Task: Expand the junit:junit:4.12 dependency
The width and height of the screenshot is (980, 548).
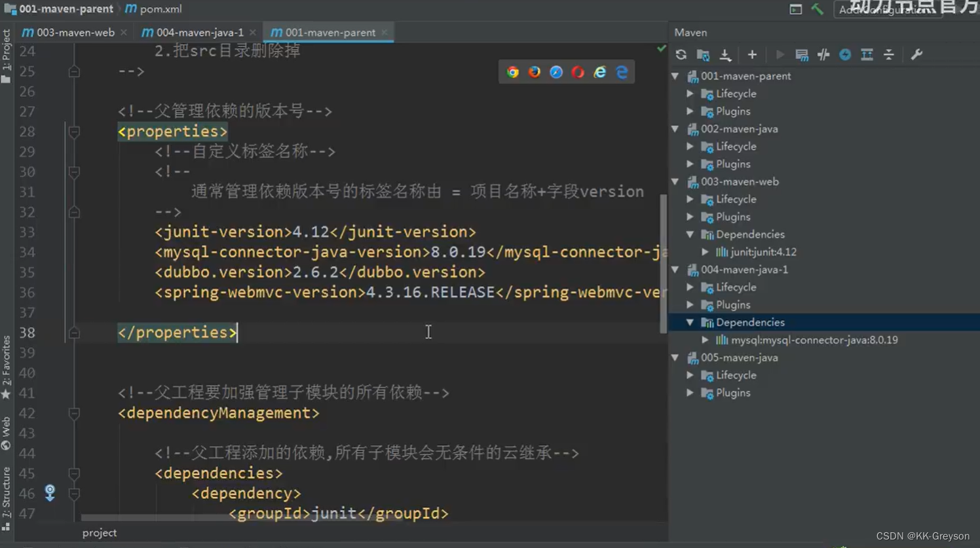Action: tap(706, 252)
